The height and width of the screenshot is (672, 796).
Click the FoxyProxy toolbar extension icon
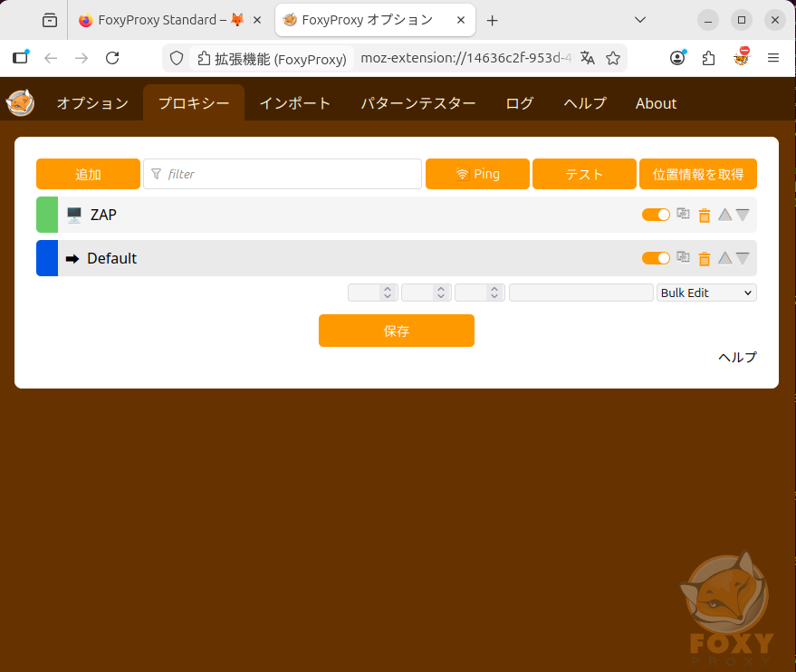click(742, 57)
